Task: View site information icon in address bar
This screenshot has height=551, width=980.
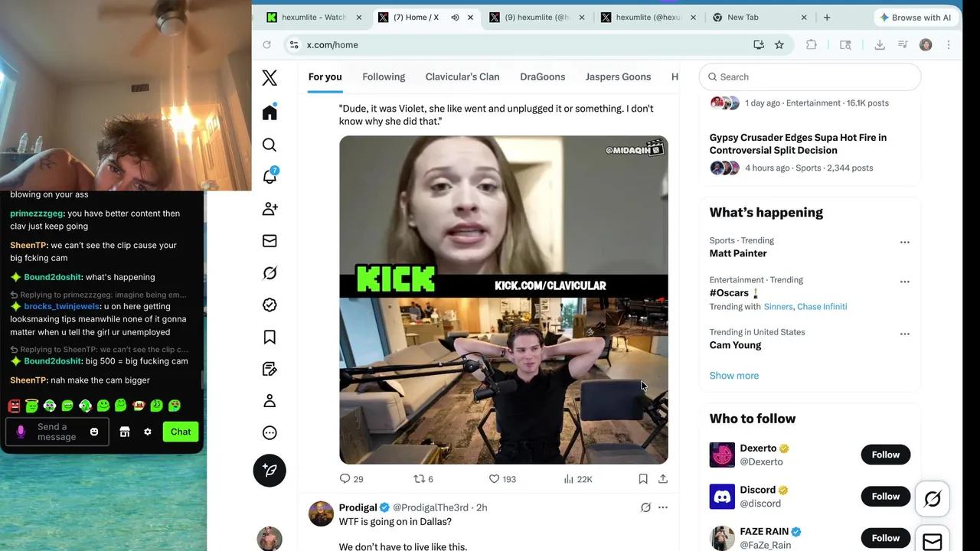Action: pyautogui.click(x=293, y=44)
